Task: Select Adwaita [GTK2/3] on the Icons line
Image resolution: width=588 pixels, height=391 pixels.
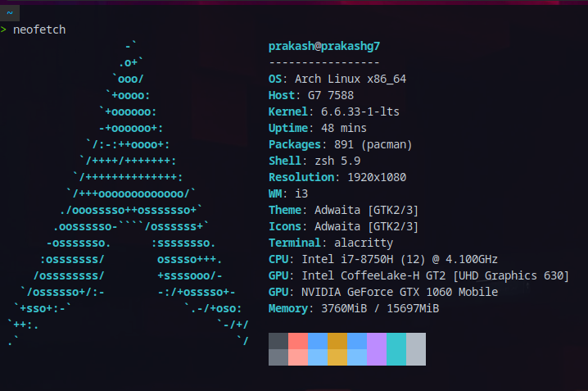Action: (x=366, y=226)
